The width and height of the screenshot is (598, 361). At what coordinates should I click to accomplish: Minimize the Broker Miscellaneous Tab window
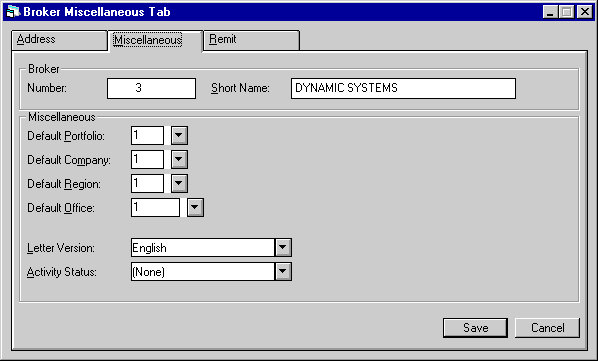click(x=550, y=12)
